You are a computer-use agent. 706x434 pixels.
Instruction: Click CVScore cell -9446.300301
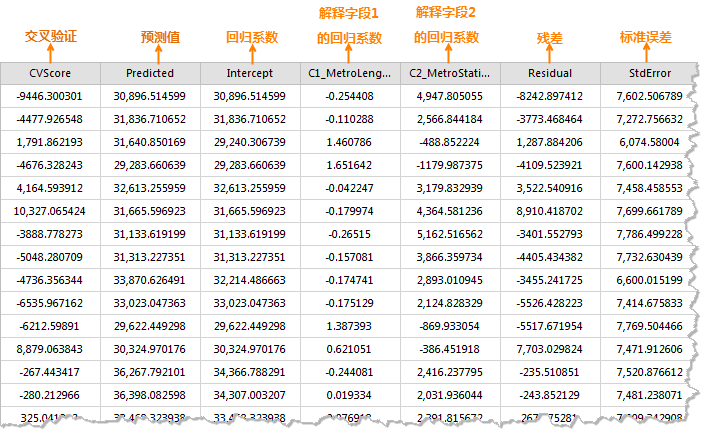pos(50,96)
